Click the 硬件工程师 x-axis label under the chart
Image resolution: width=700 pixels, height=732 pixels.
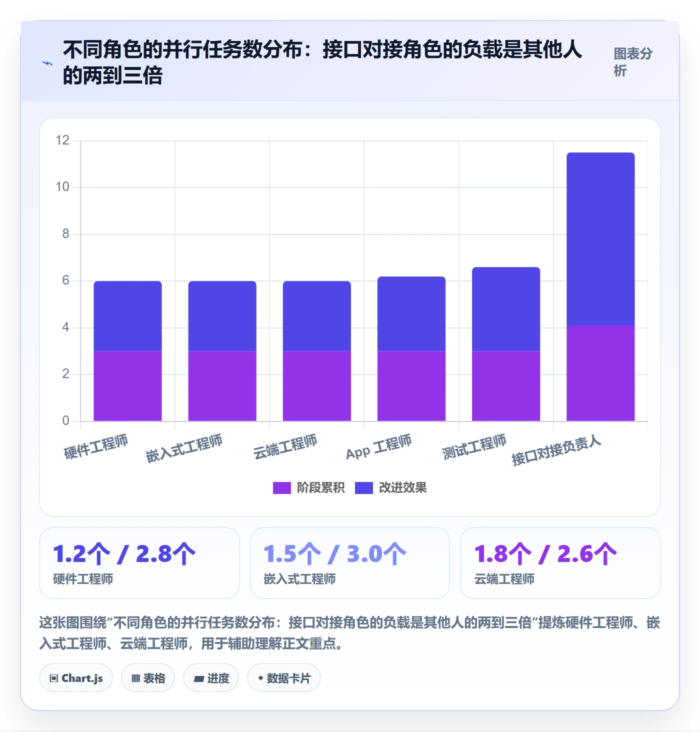coord(96,446)
